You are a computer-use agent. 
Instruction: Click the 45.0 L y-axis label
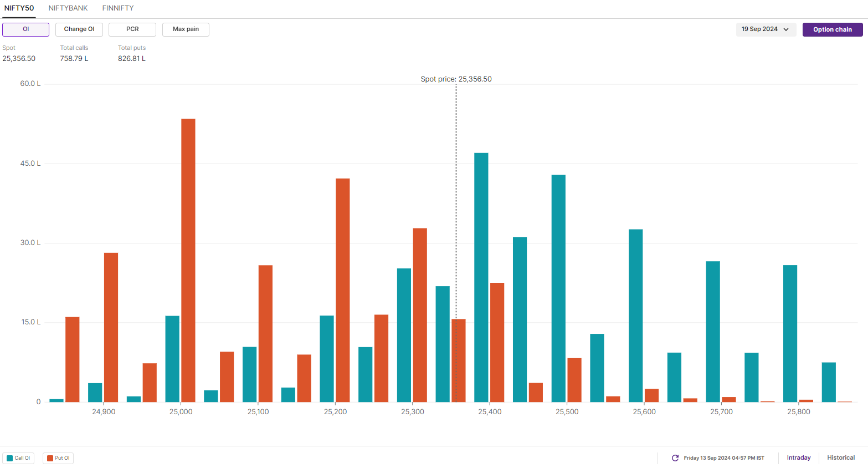pos(30,164)
